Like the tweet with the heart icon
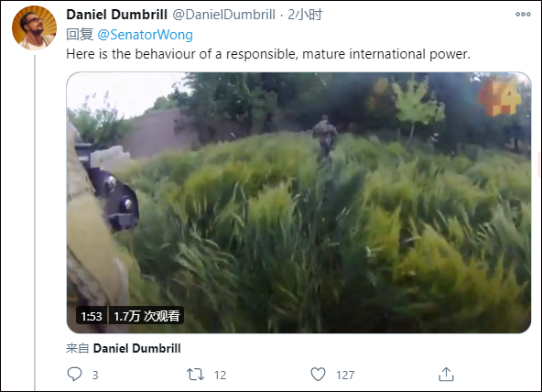542x392 pixels. click(318, 375)
